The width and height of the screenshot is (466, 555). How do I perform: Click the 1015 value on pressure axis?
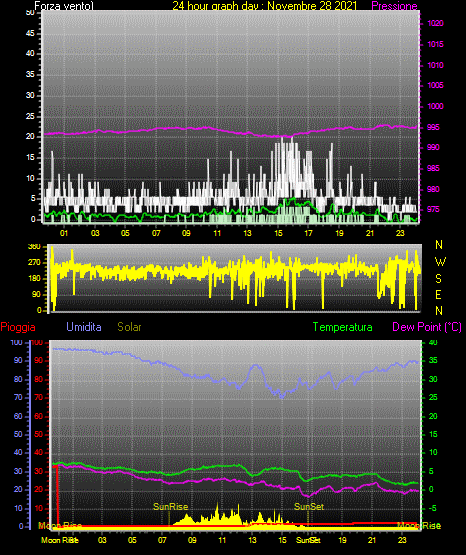(435, 44)
